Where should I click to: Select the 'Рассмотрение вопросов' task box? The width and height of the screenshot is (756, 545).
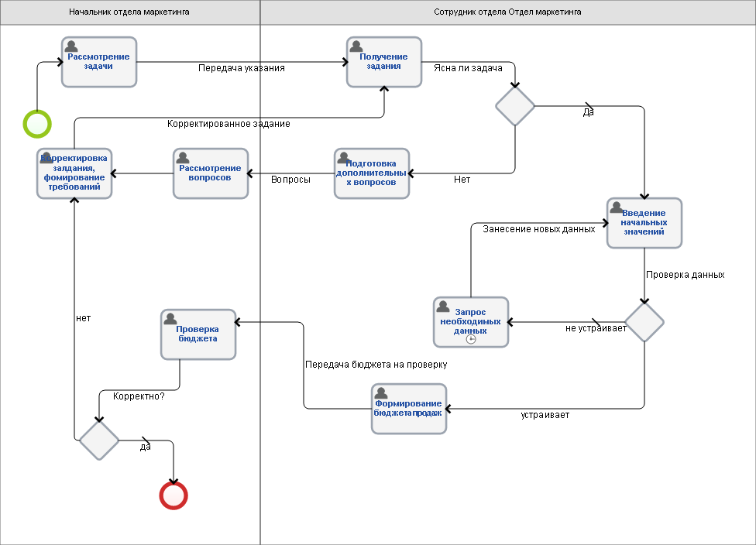(211, 173)
